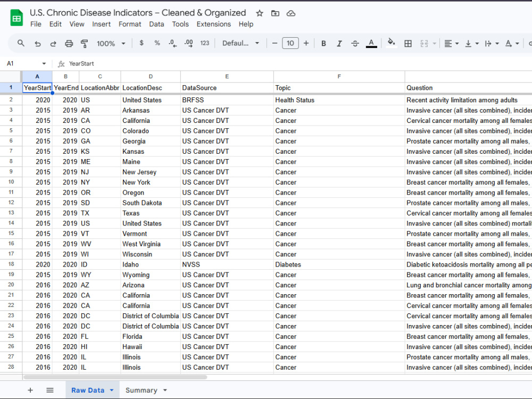
Task: Toggle italic formatting
Action: pos(339,44)
